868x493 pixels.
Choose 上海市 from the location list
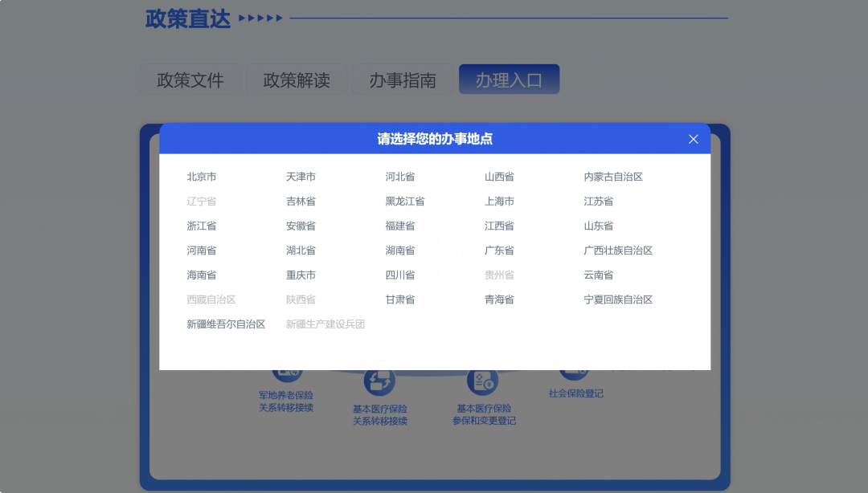(x=498, y=201)
